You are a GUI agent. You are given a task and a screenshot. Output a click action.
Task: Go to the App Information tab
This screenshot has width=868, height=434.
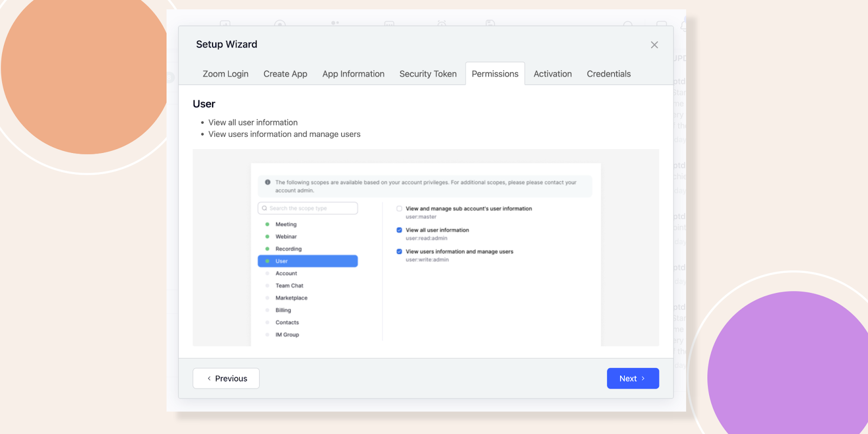click(353, 74)
